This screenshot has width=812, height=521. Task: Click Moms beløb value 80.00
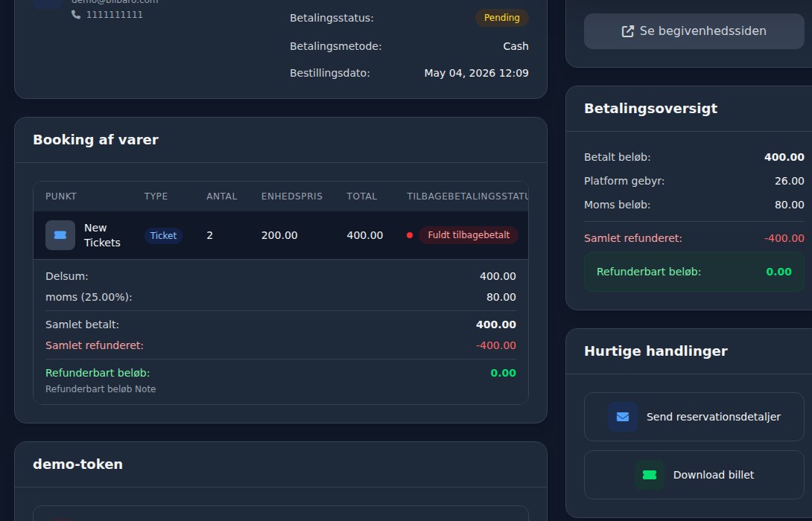pyautogui.click(x=789, y=205)
